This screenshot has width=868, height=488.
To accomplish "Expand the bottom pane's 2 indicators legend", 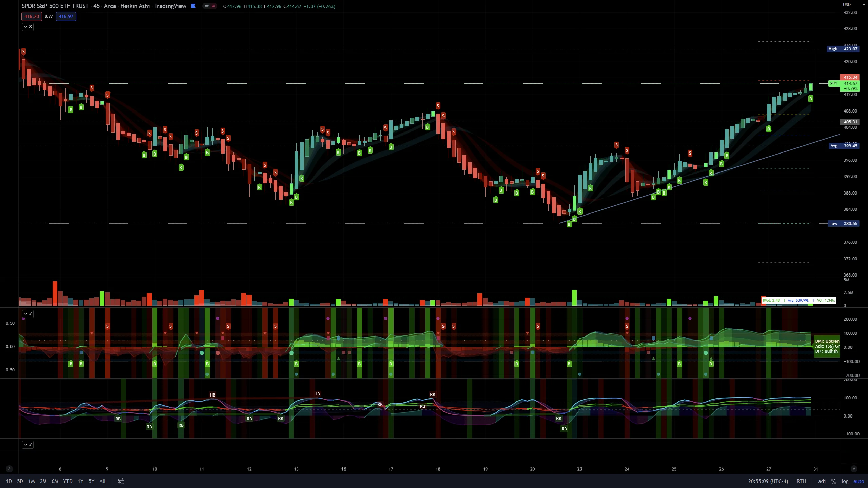I will click(x=28, y=444).
